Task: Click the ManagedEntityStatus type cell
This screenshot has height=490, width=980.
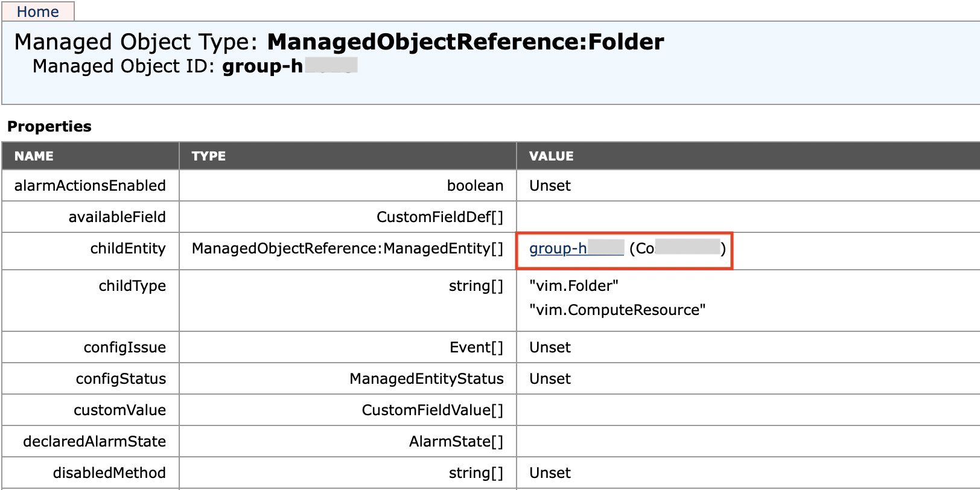Action: click(x=426, y=379)
